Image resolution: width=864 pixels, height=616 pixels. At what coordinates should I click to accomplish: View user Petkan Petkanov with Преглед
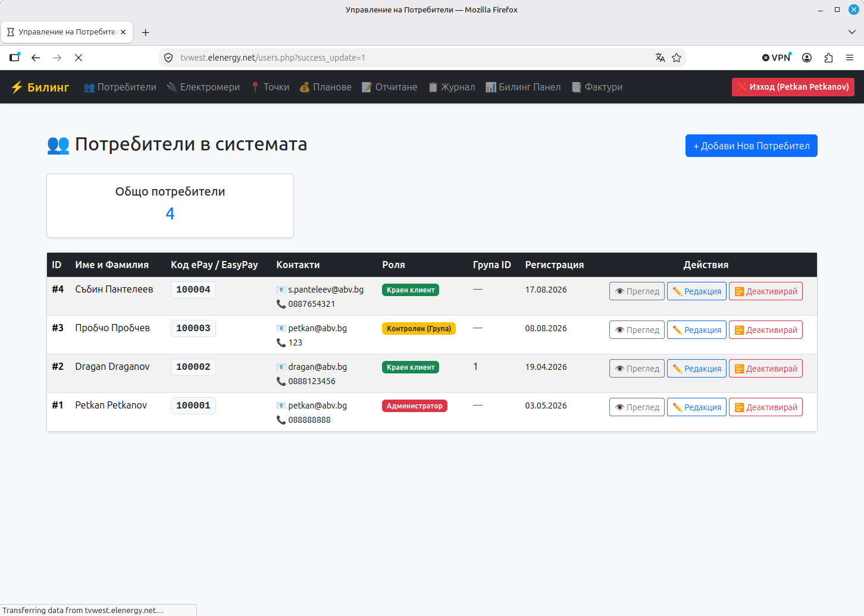(637, 407)
